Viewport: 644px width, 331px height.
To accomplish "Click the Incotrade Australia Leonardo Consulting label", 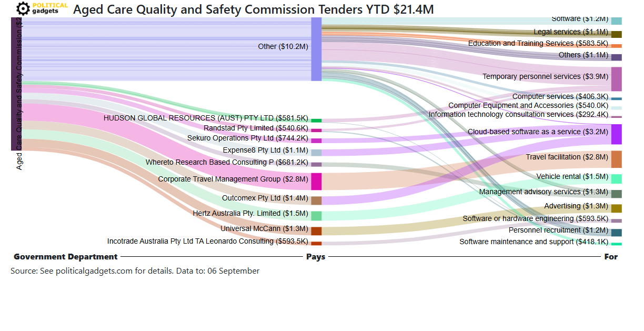I will click(208, 241).
